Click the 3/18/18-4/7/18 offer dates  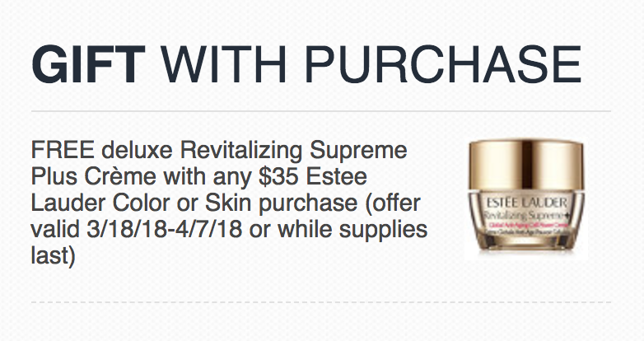pos(164,230)
